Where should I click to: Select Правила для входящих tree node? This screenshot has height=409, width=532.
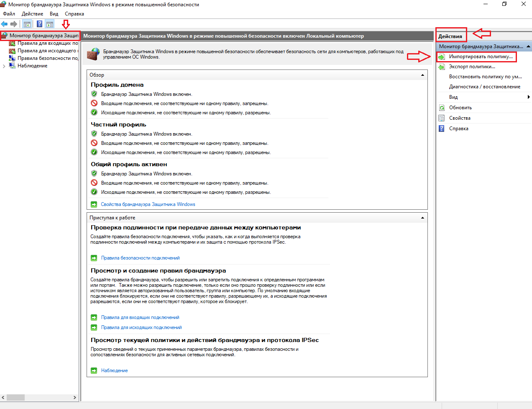pyautogui.click(x=48, y=43)
